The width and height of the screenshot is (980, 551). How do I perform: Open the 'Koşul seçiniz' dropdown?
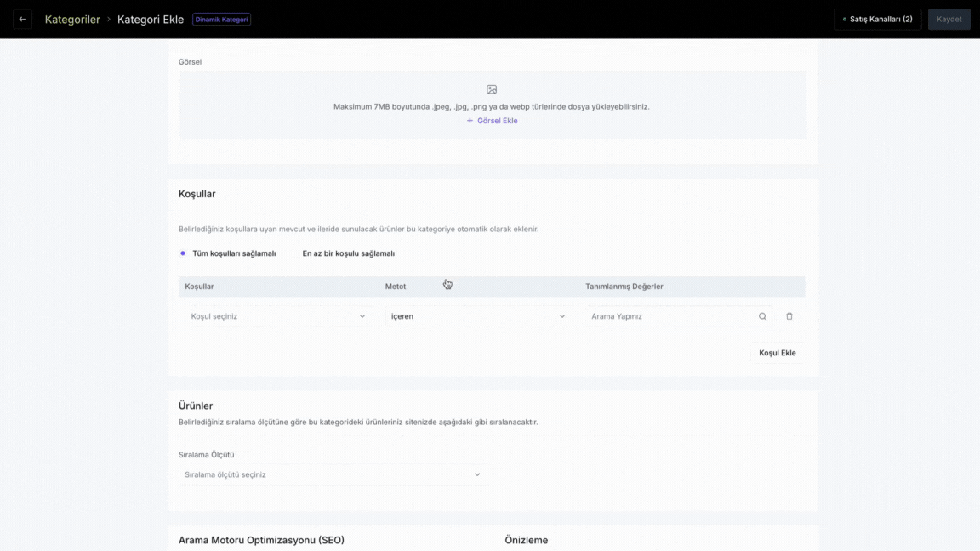[277, 316]
